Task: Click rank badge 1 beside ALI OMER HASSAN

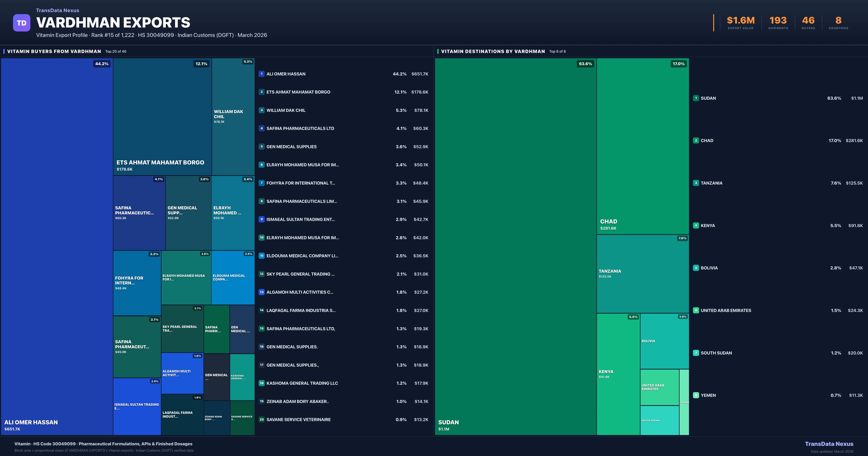Action: click(x=261, y=74)
